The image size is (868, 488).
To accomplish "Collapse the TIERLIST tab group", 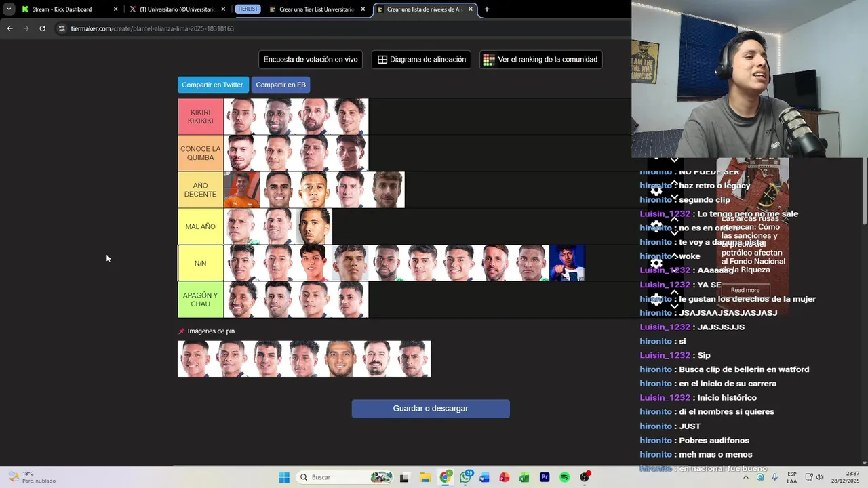I will pyautogui.click(x=248, y=9).
